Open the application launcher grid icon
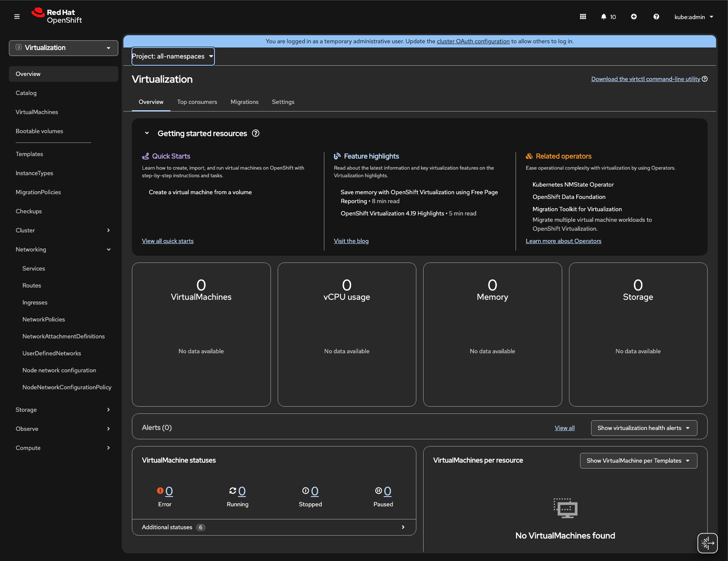 (x=583, y=17)
